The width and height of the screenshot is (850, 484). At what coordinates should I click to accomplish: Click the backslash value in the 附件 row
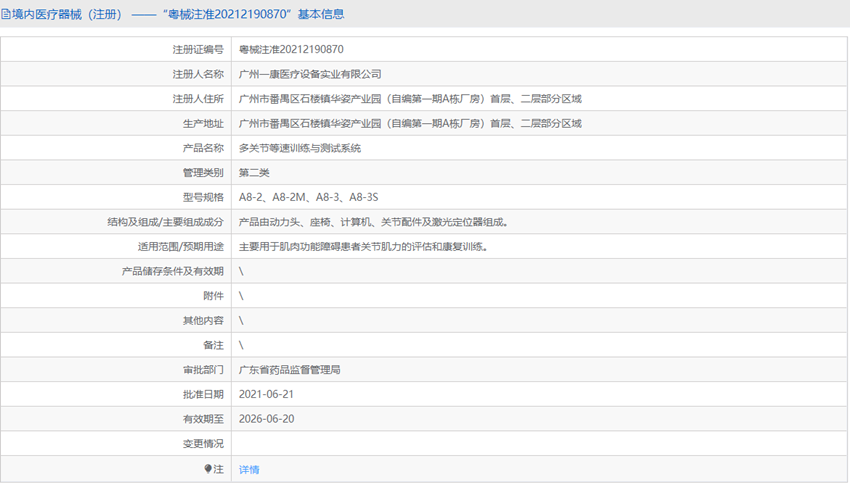pos(241,296)
